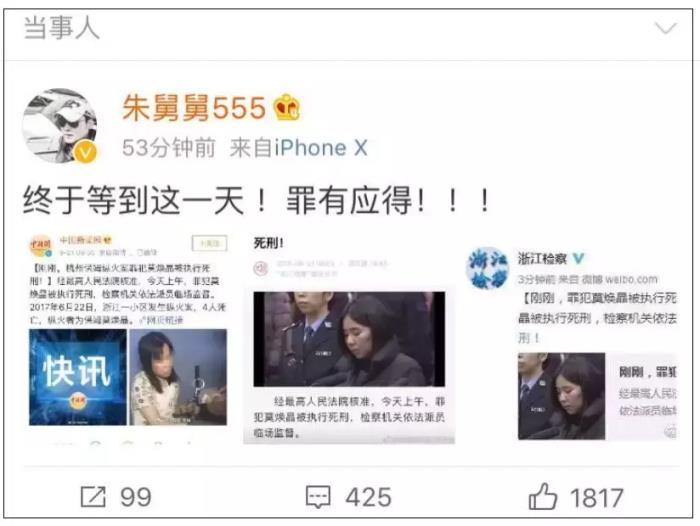Viewport: 700px width, 526px height.
Task: Tap the 425 comment count
Action: (x=368, y=497)
